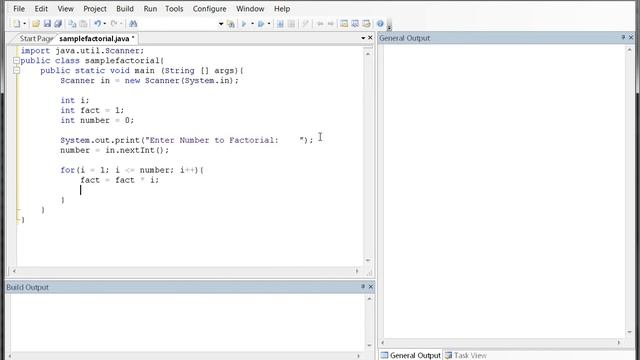
Task: Open the File menu
Action: pos(19,9)
